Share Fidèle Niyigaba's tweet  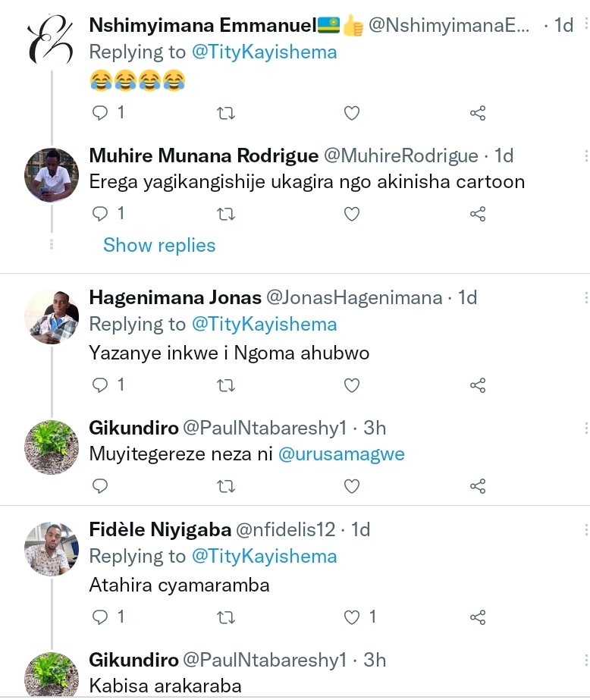(x=477, y=617)
